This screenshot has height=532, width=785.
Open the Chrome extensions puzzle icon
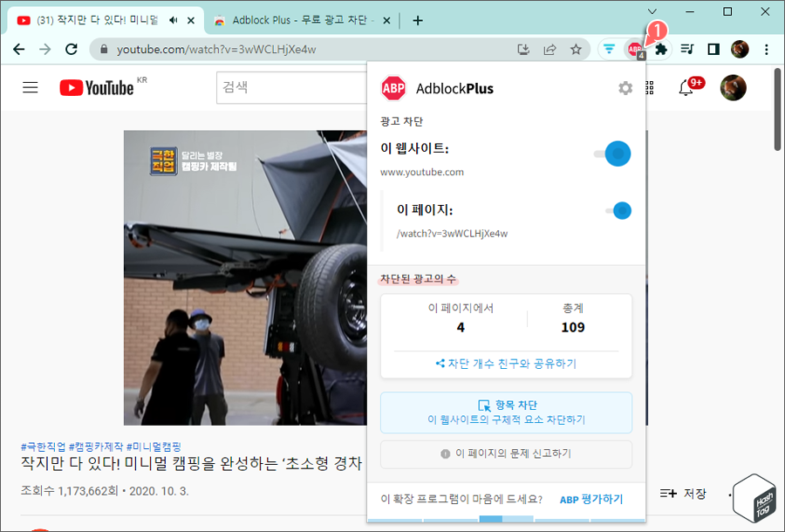click(x=660, y=49)
